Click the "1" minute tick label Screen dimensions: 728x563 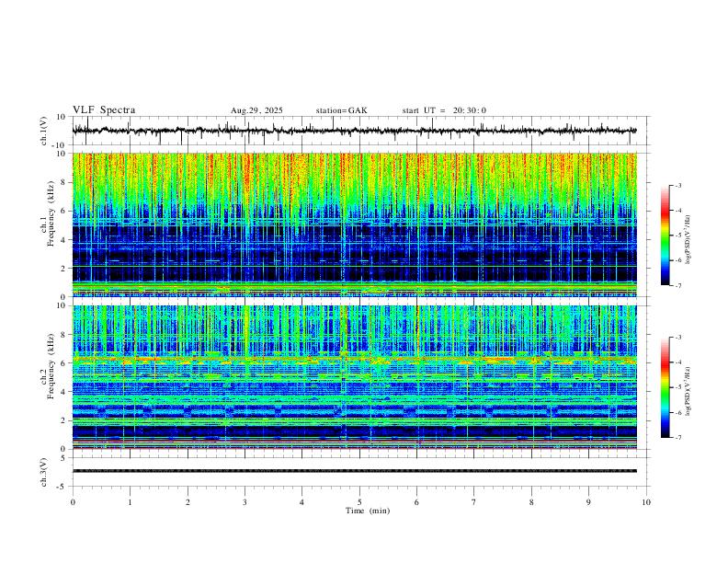click(130, 502)
